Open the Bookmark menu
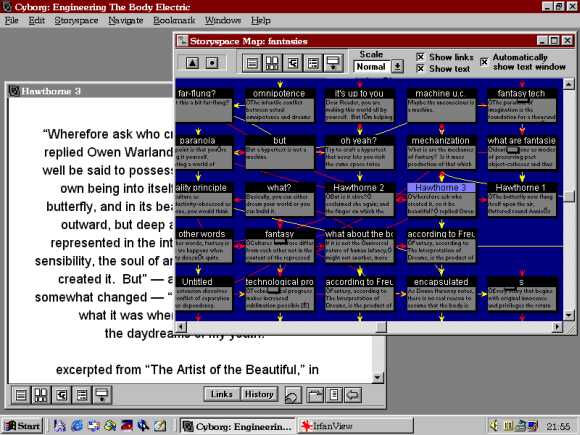580x435 pixels. 174,20
